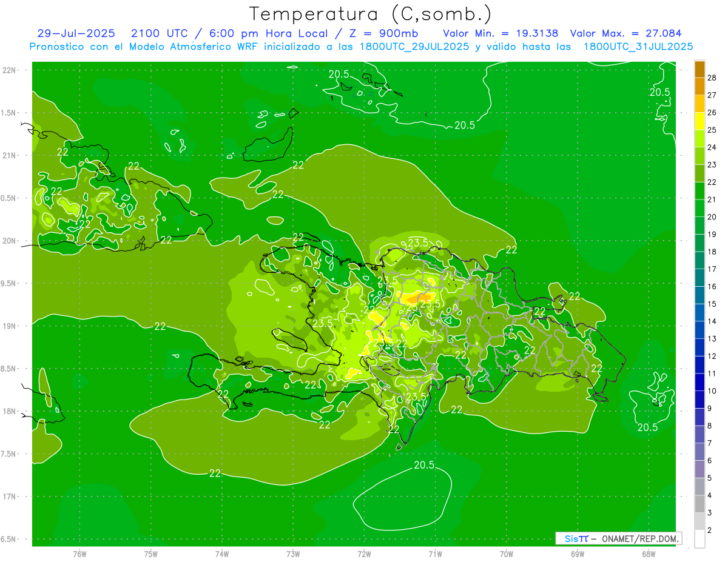The image size is (728, 562).
Task: Click the 19N latitude axis label
Action: pyautogui.click(x=10, y=326)
